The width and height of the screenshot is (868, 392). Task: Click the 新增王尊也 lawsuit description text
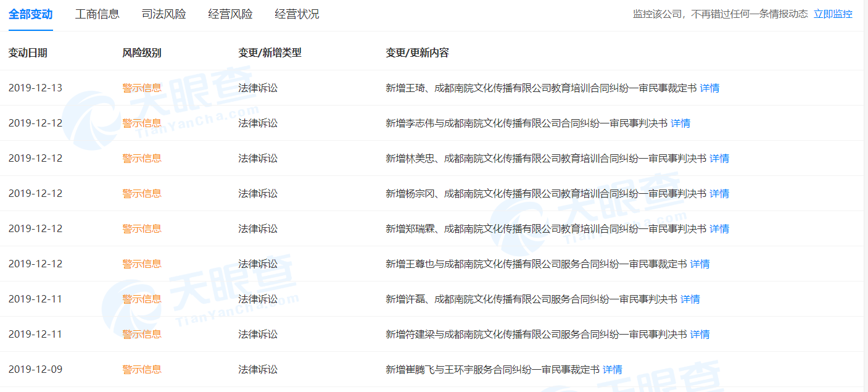pyautogui.click(x=536, y=264)
